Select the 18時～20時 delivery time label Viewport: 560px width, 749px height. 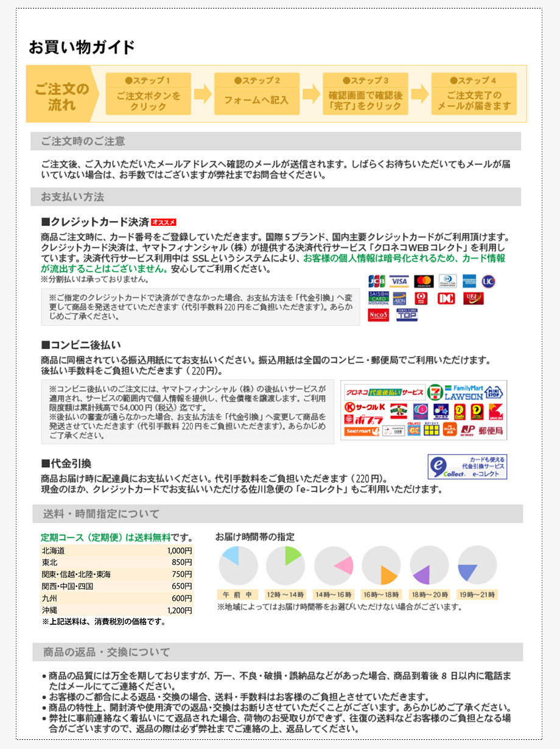coord(429,594)
